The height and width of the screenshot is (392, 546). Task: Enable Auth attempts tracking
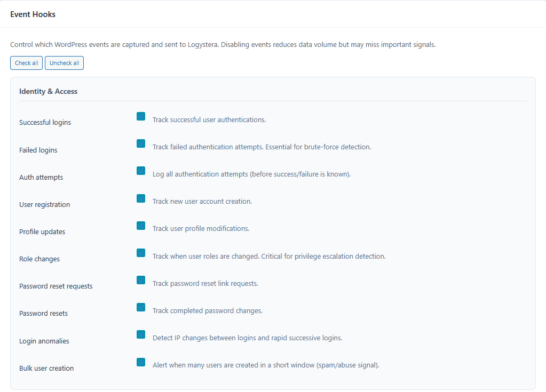click(x=140, y=171)
